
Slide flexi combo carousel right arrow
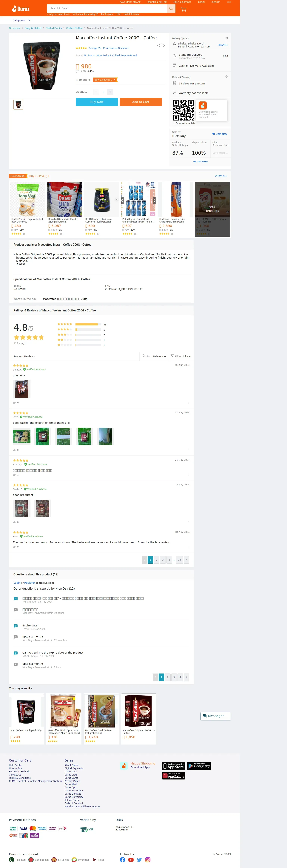(154, 200)
